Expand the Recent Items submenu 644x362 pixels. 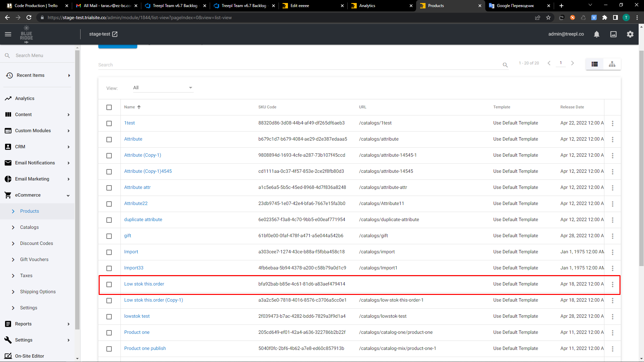pos(69,75)
